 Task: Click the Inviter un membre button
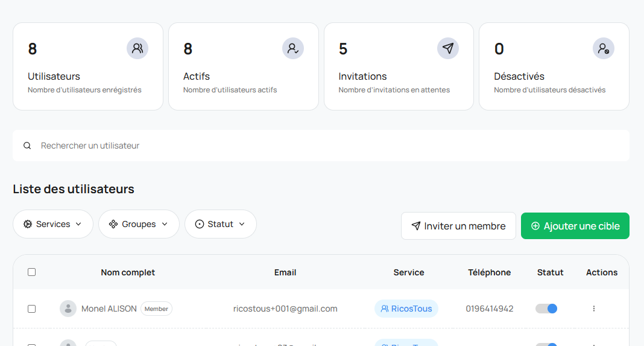tap(458, 226)
